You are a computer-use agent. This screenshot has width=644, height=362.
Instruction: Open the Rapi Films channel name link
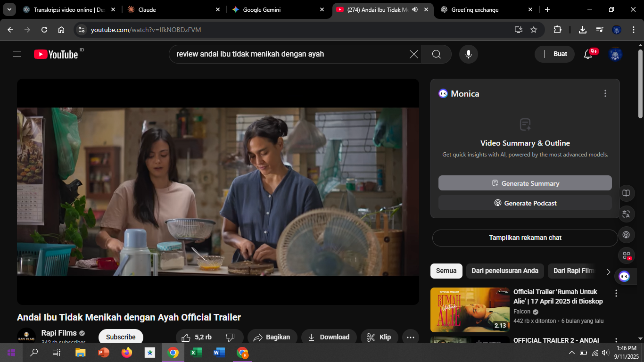coord(59,333)
